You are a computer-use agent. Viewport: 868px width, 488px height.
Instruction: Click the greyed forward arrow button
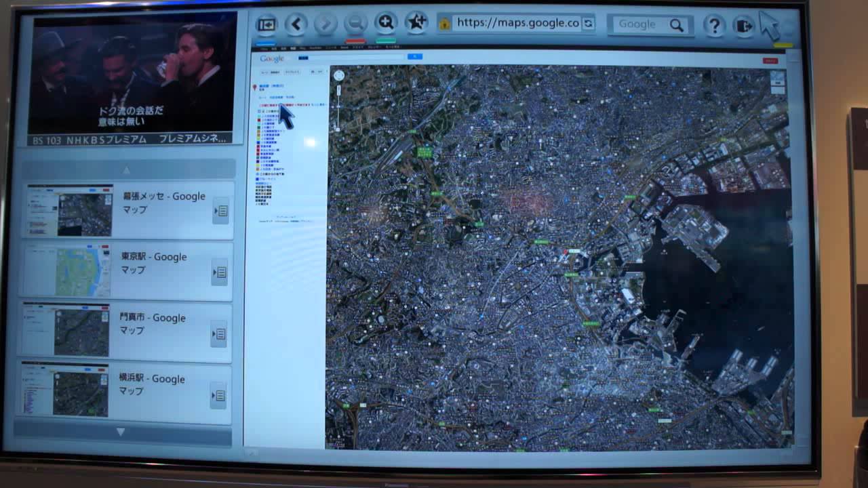(x=325, y=24)
